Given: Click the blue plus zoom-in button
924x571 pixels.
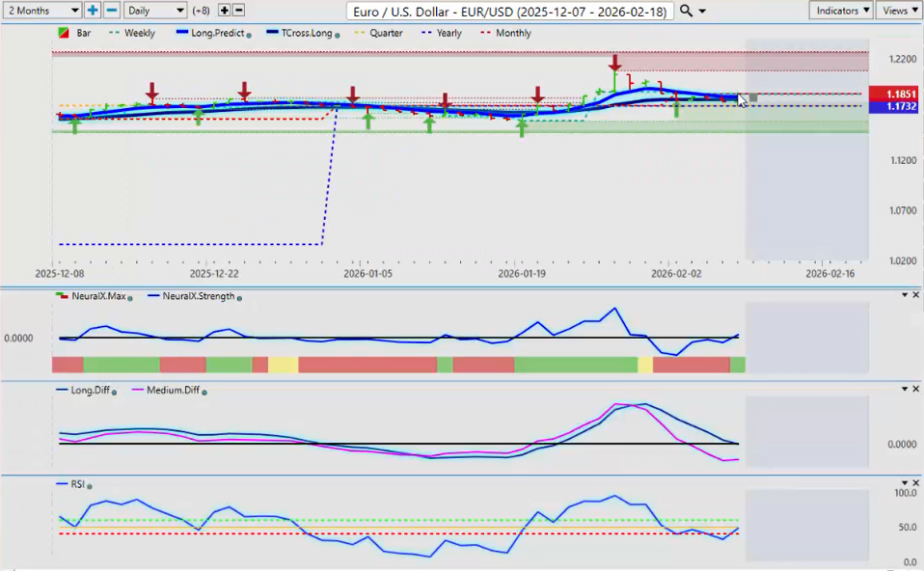Looking at the screenshot, I should [x=93, y=10].
